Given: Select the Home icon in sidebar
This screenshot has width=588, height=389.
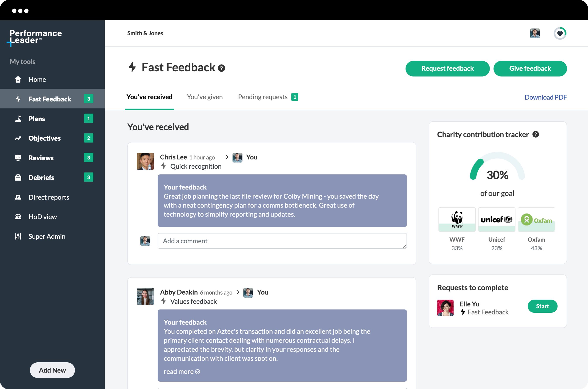Looking at the screenshot, I should (18, 79).
